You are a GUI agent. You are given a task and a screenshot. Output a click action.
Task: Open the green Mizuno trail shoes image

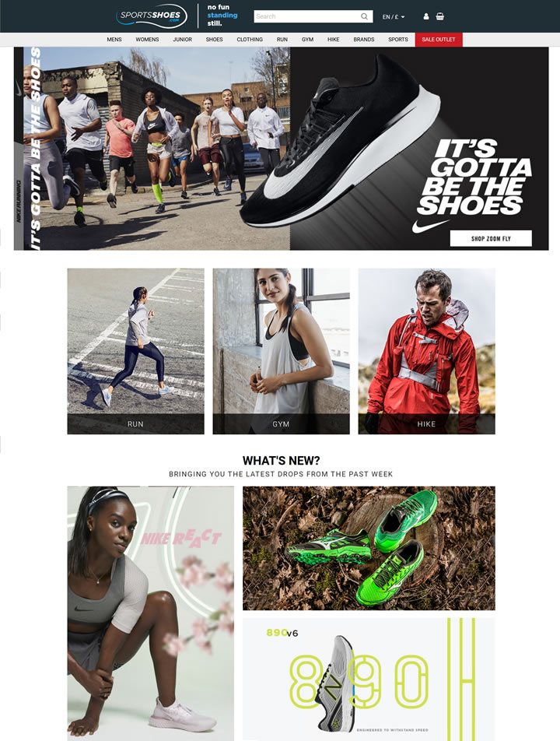(x=369, y=548)
